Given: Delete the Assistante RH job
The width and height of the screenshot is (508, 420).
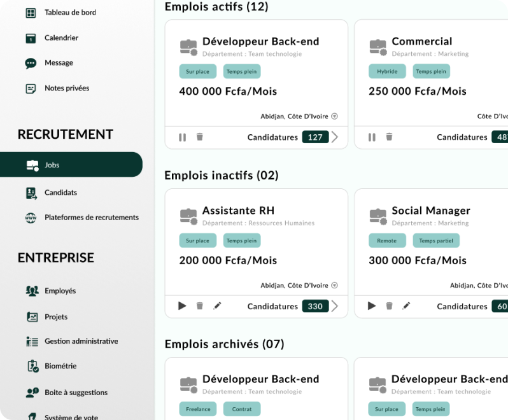Looking at the screenshot, I should tap(200, 305).
